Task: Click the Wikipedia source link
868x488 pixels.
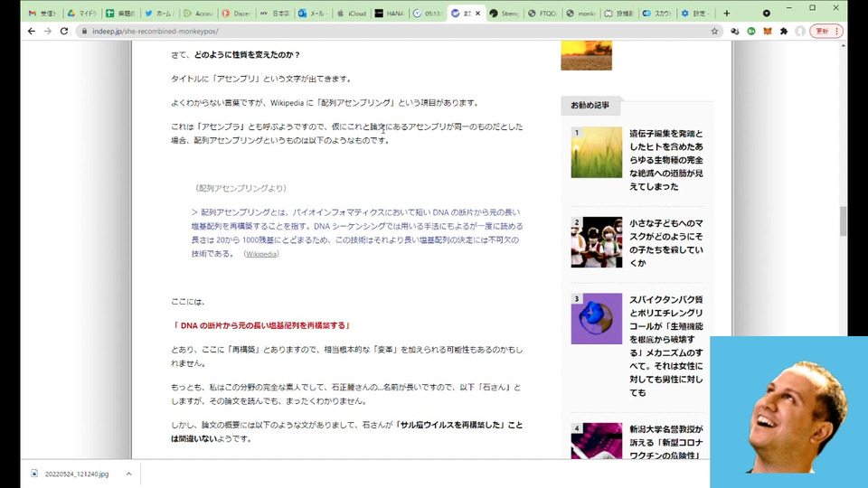Action: pos(261,254)
